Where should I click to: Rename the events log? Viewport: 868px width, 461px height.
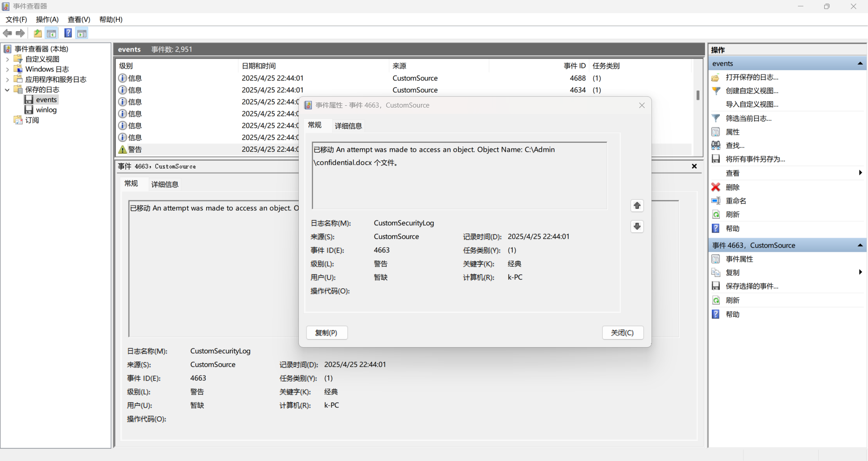click(736, 201)
